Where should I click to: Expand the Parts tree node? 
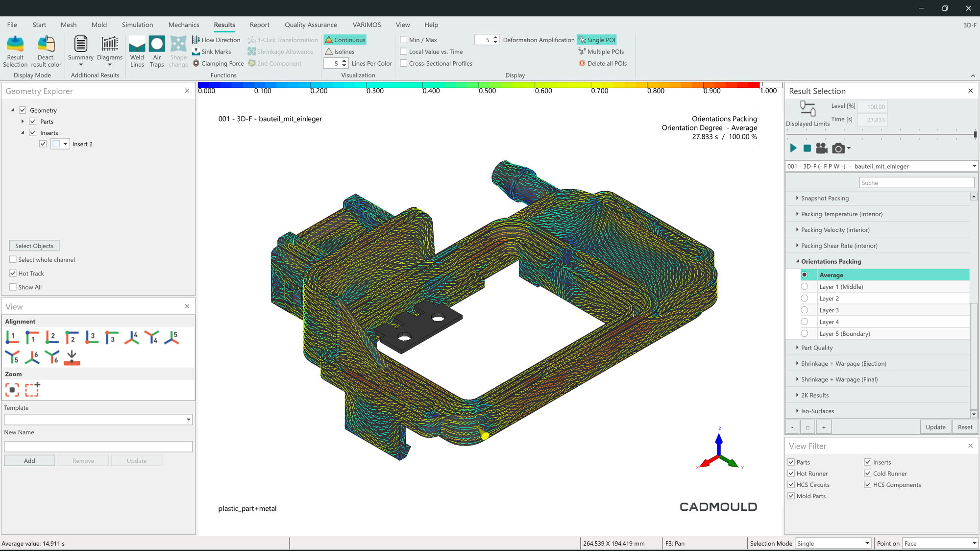point(23,121)
